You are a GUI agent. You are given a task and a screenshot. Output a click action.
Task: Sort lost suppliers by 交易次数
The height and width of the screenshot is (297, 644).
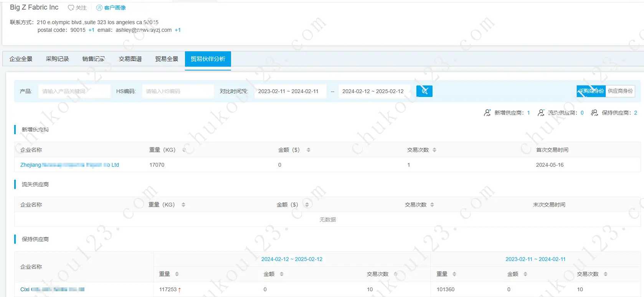coord(432,205)
